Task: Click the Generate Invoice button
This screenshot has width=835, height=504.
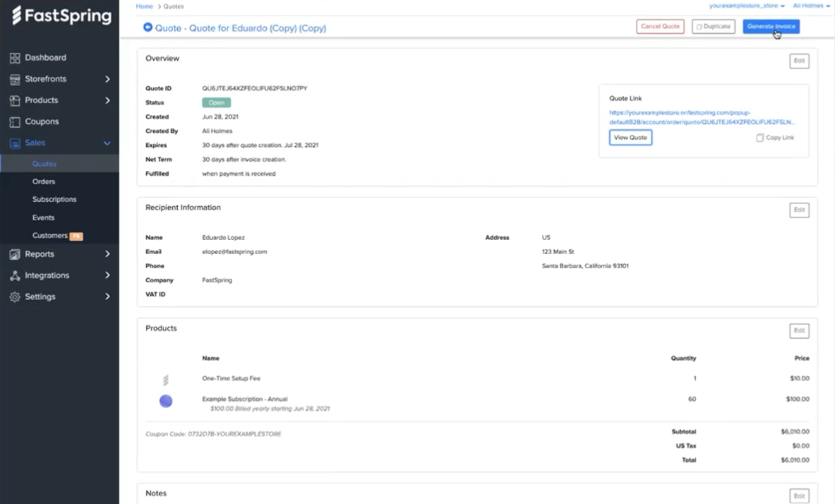Action: [772, 26]
